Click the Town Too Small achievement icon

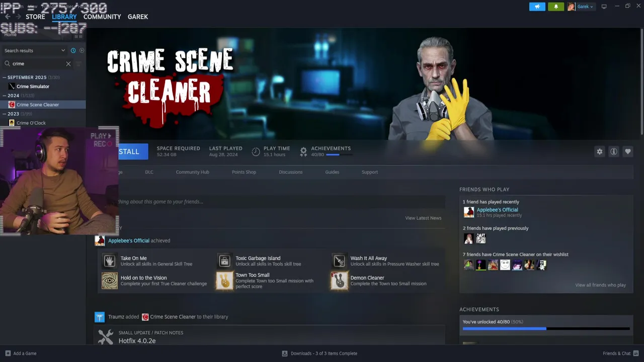[x=224, y=280]
